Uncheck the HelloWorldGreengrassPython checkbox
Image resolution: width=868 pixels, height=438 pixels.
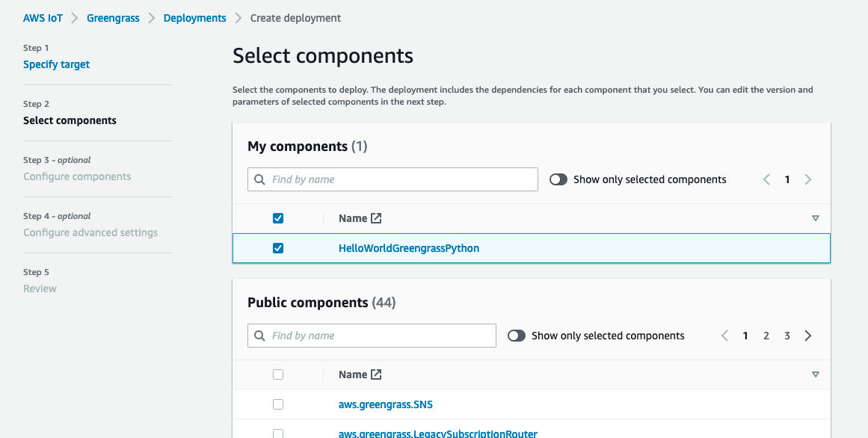point(278,248)
